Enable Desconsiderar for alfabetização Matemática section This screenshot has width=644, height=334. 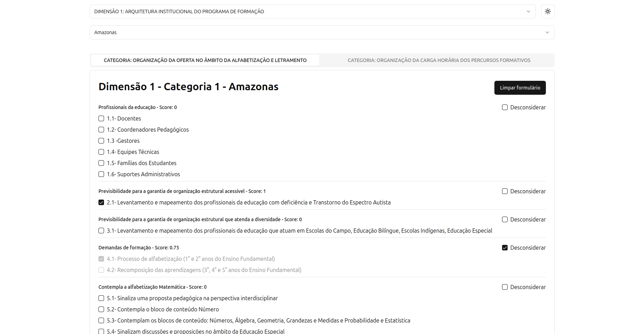504,287
